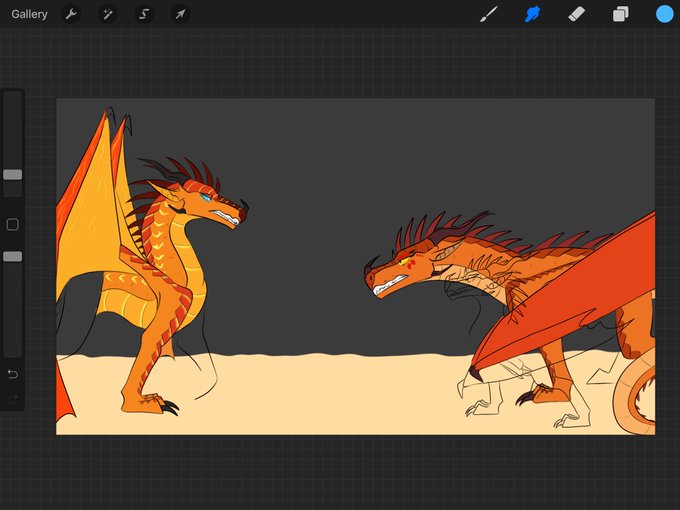Image resolution: width=680 pixels, height=510 pixels.
Task: Click the left dragon's blue eye on canvas
Action: [x=206, y=198]
